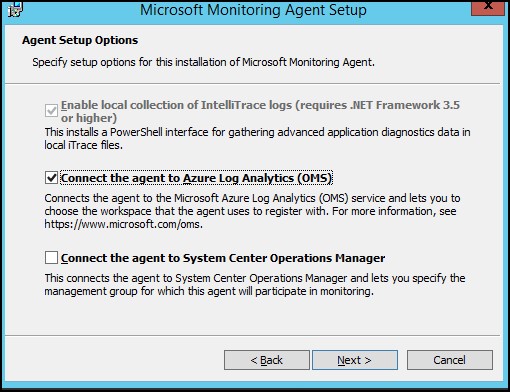Close the Microsoft Monitoring Agent Setup window

pos(488,7)
